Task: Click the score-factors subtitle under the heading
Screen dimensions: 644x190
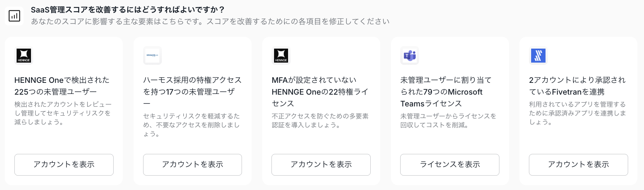Action: pos(210,21)
